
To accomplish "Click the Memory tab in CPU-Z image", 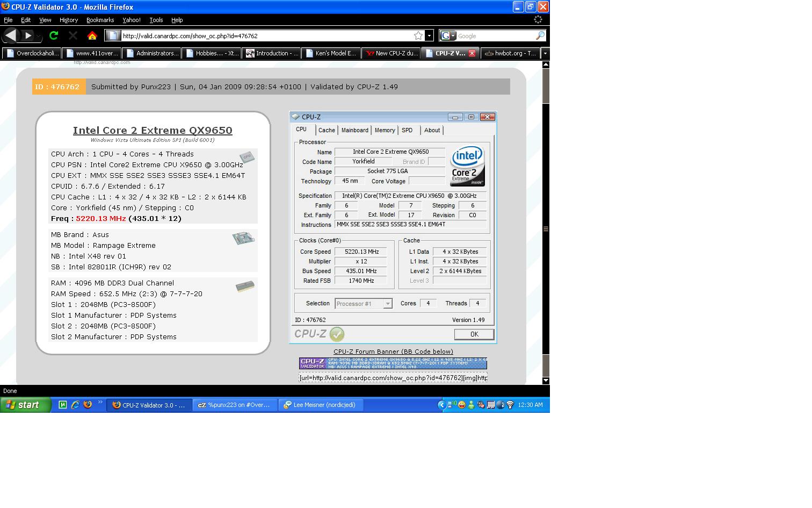I will click(x=385, y=130).
